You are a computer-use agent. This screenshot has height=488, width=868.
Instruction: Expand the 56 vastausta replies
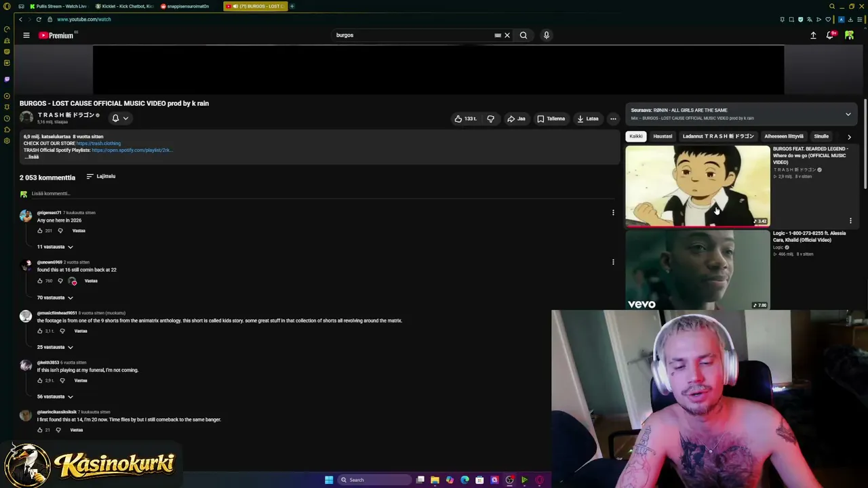click(x=55, y=396)
